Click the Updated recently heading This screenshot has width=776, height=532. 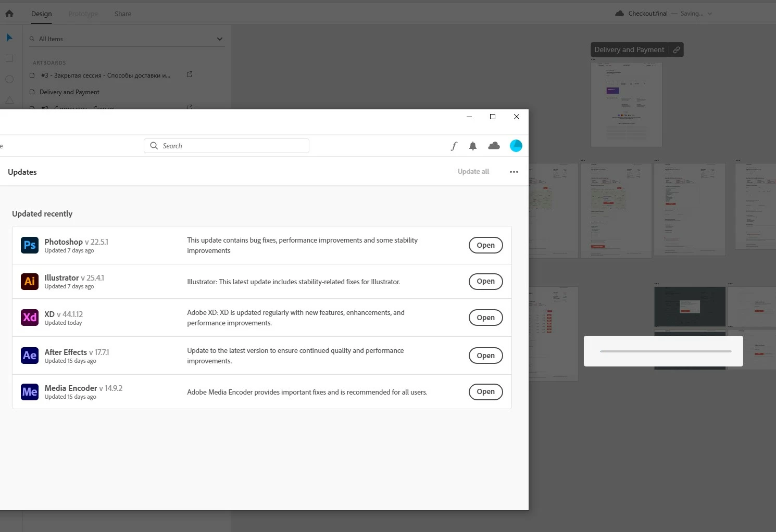click(42, 214)
